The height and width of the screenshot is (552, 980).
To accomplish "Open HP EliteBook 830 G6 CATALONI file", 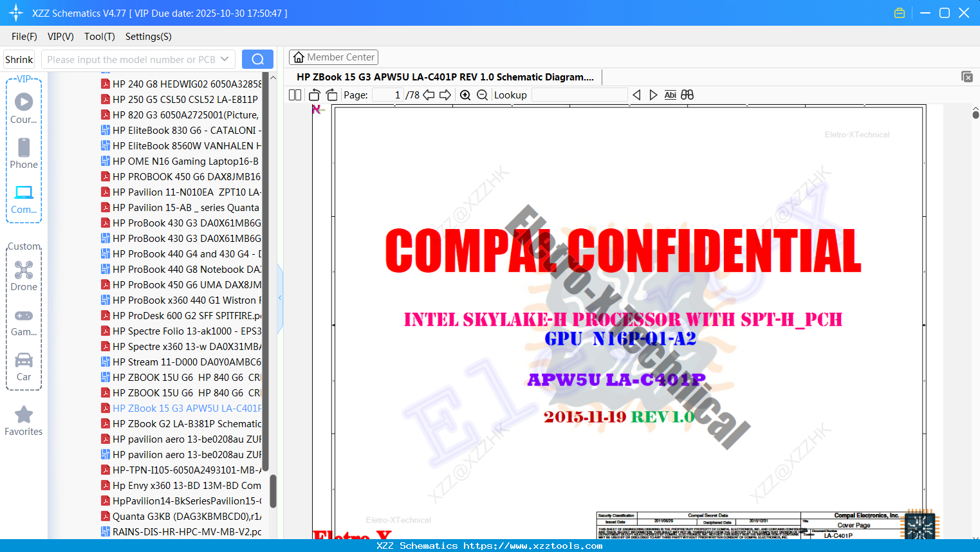I will point(181,130).
